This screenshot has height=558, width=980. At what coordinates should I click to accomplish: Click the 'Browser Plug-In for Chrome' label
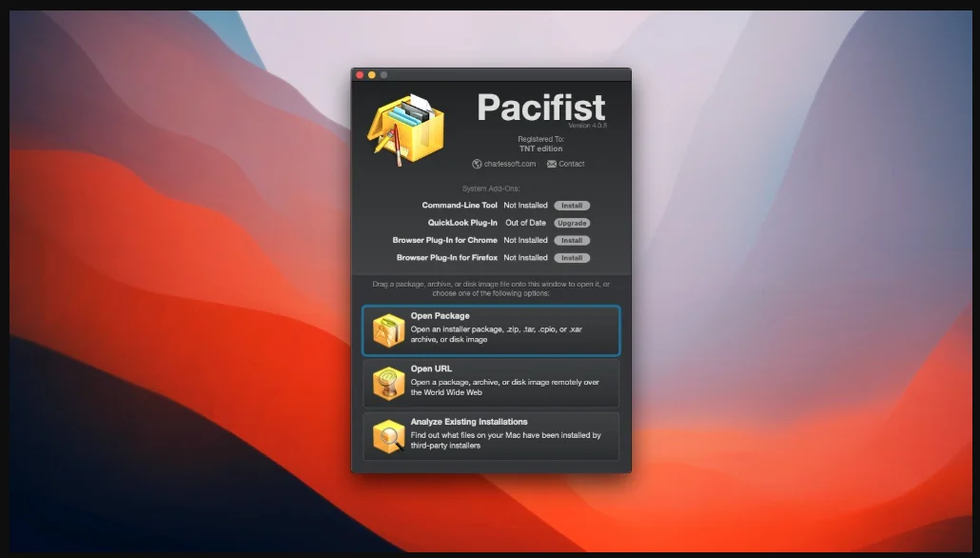445,240
